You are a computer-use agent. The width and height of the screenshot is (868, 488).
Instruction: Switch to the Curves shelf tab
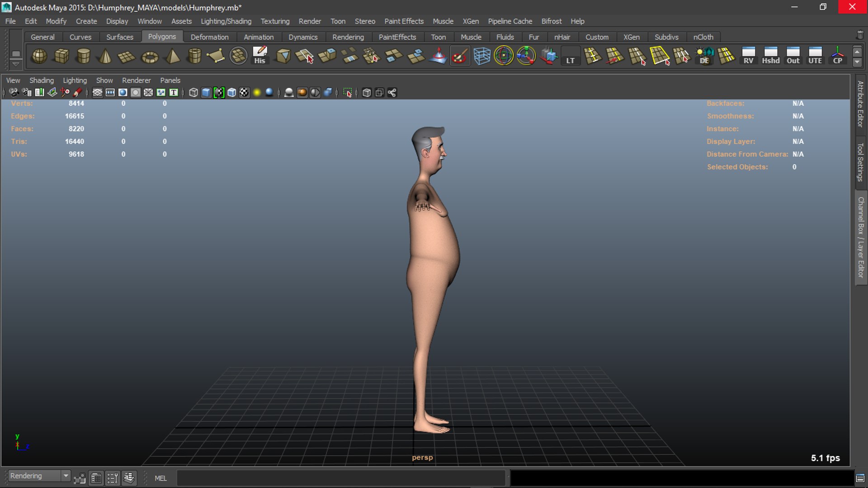tap(80, 37)
